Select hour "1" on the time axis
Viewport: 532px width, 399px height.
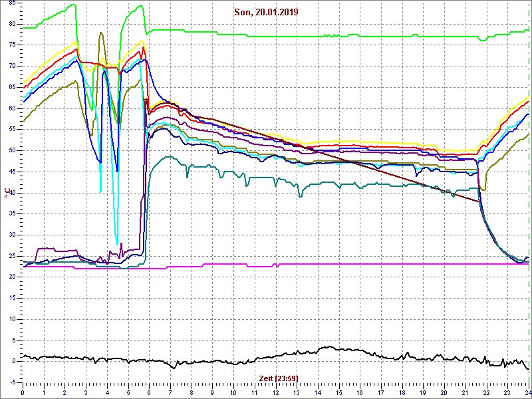[x=44, y=392]
